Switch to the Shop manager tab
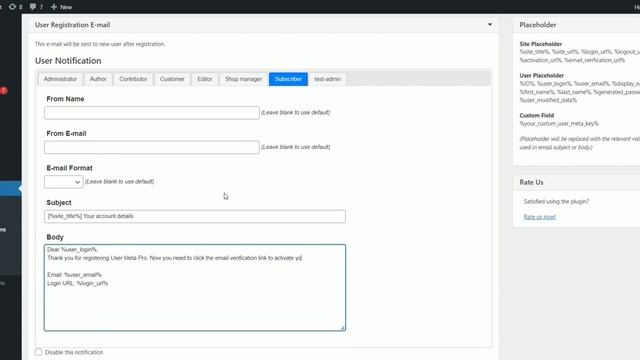The width and height of the screenshot is (640, 360). (243, 79)
